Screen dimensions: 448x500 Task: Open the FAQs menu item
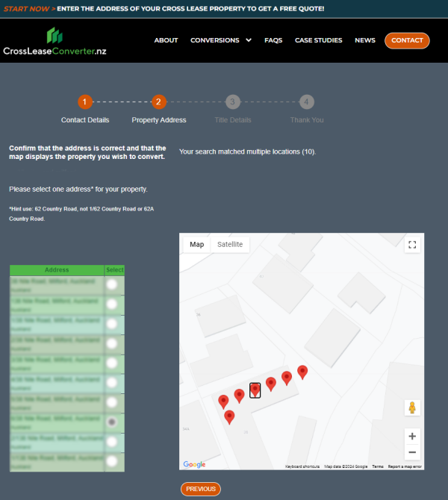point(273,40)
